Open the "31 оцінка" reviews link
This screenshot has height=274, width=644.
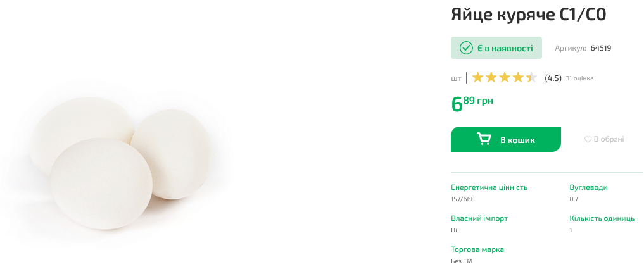click(x=579, y=78)
